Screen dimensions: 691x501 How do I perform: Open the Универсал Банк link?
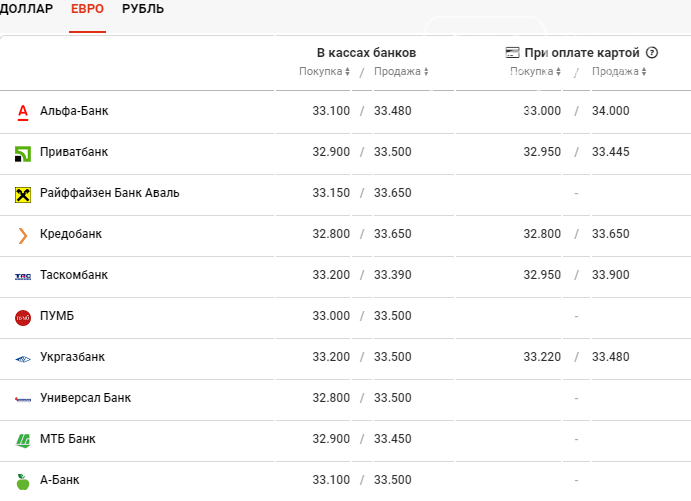pyautogui.click(x=85, y=398)
